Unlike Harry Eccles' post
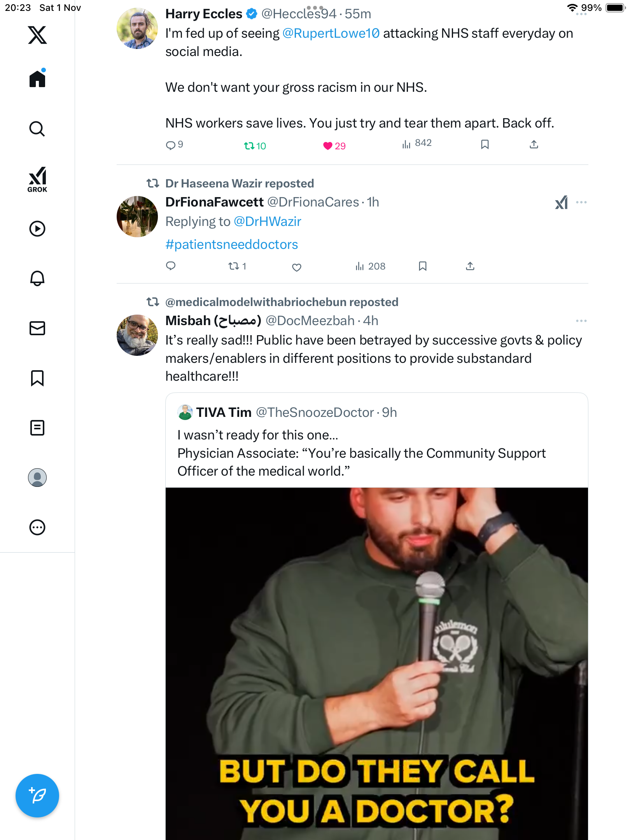The image size is (630, 840). tap(328, 146)
